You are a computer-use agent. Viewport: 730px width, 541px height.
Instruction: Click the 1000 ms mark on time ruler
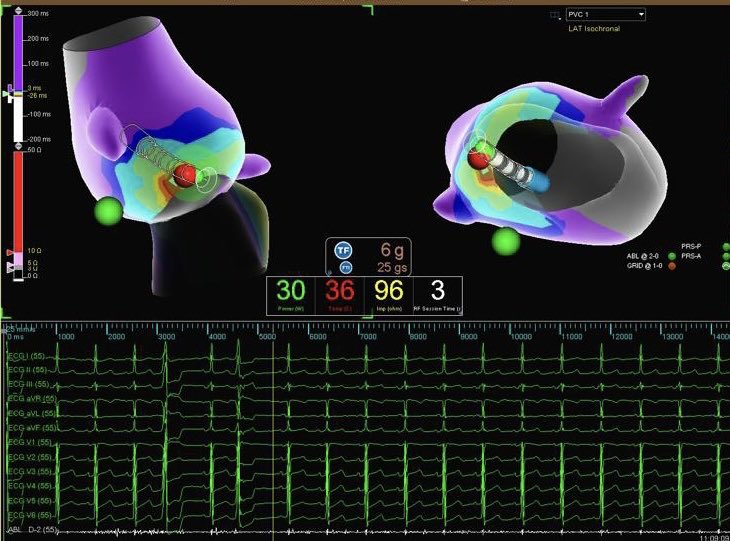pos(66,336)
